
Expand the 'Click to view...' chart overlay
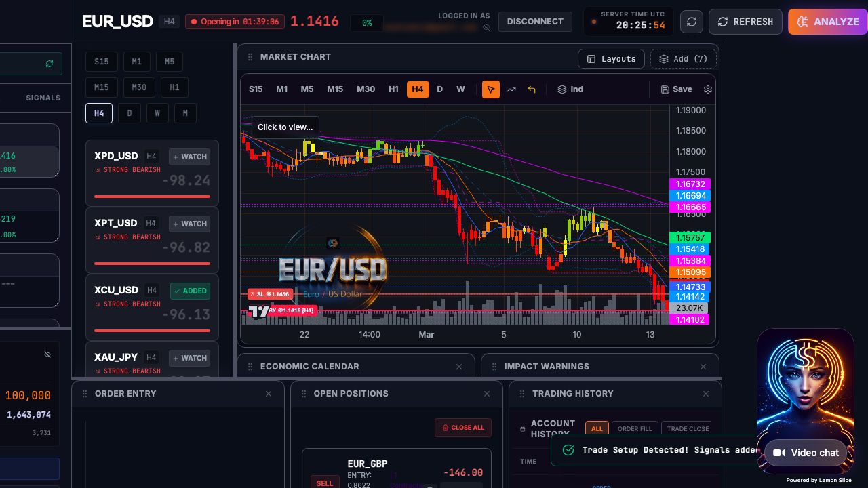click(285, 127)
